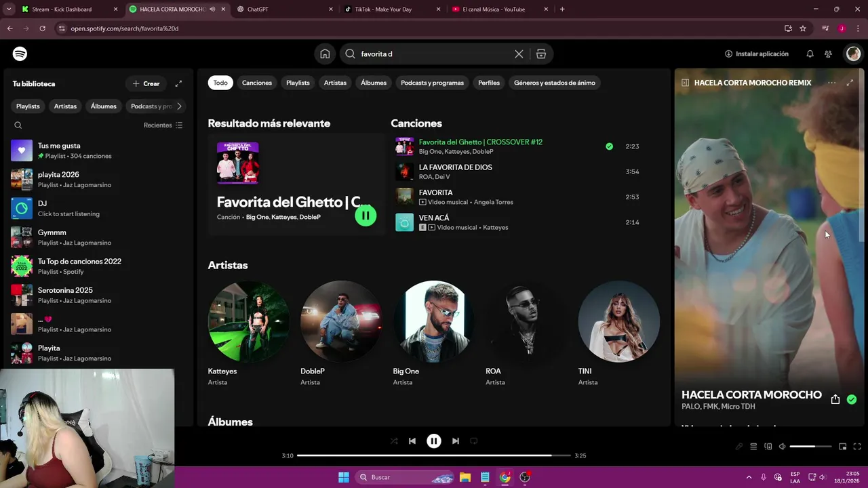Toggle the saved checkmark on Favorita del Ghetto

pyautogui.click(x=609, y=146)
